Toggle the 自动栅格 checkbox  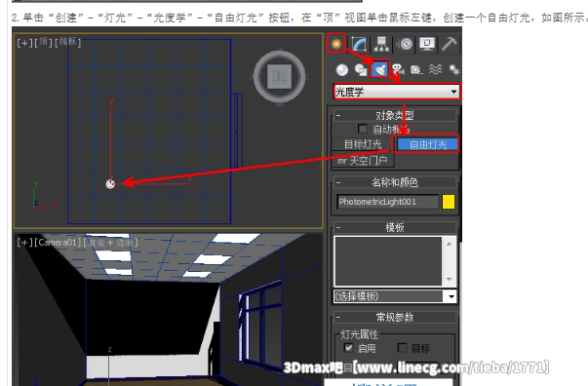pos(362,129)
